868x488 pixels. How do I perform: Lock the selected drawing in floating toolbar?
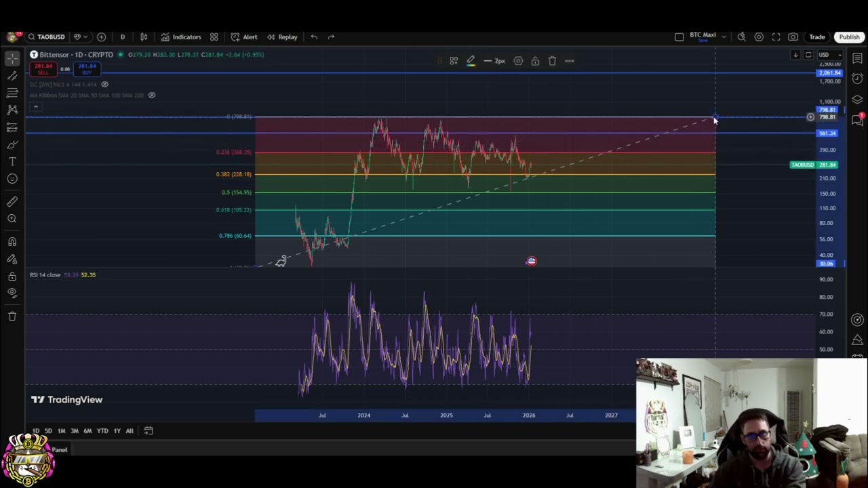click(x=535, y=61)
